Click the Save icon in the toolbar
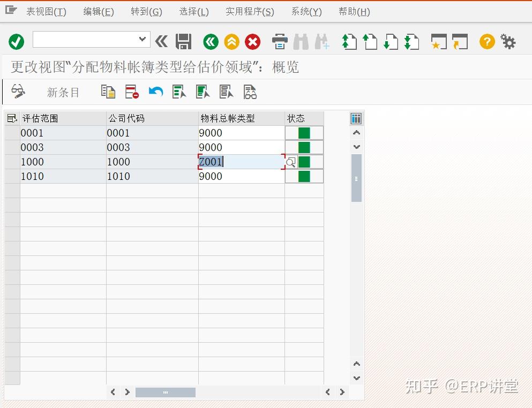532x408 pixels. click(184, 41)
